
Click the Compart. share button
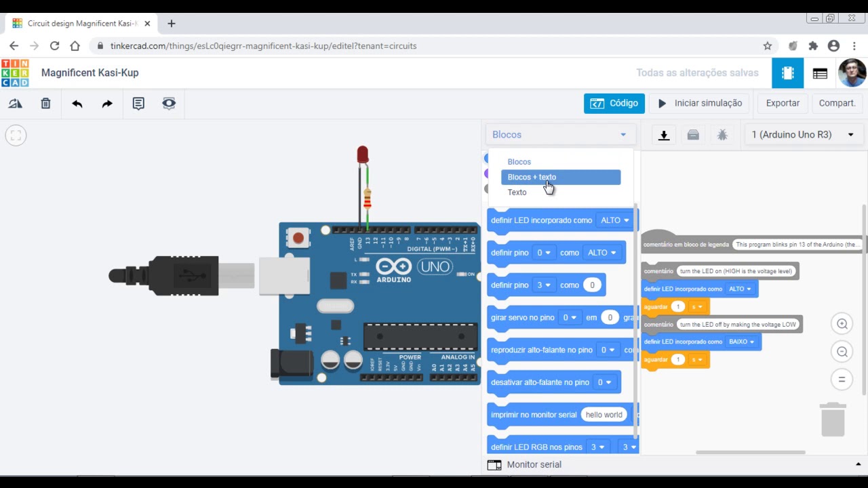coord(837,103)
